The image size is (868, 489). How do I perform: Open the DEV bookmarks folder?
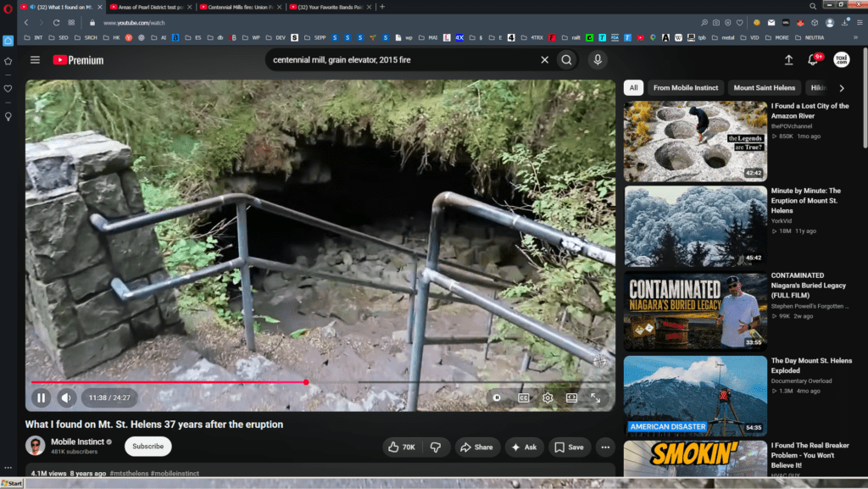(275, 37)
